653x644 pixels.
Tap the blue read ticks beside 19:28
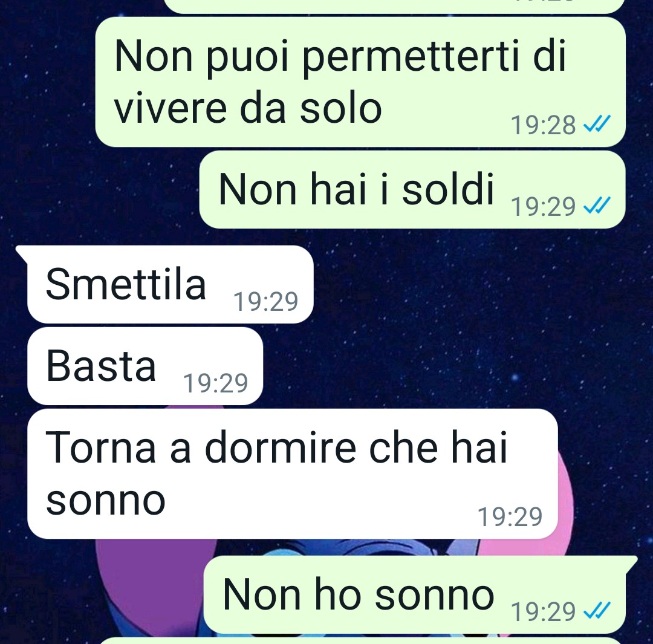597,124
